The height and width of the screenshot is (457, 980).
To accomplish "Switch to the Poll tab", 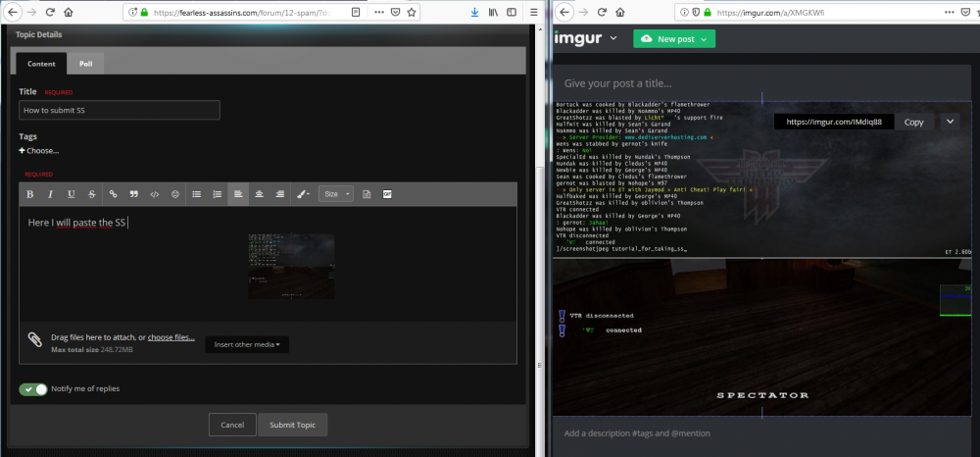I will pyautogui.click(x=85, y=64).
